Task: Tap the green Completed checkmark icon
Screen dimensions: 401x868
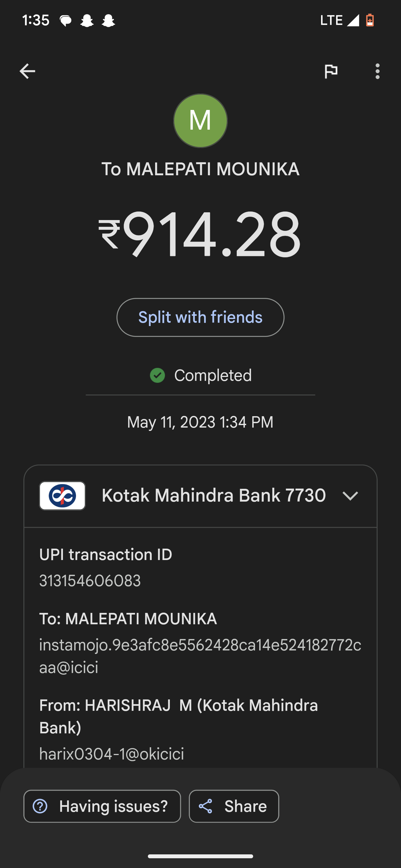Action: [x=158, y=375]
